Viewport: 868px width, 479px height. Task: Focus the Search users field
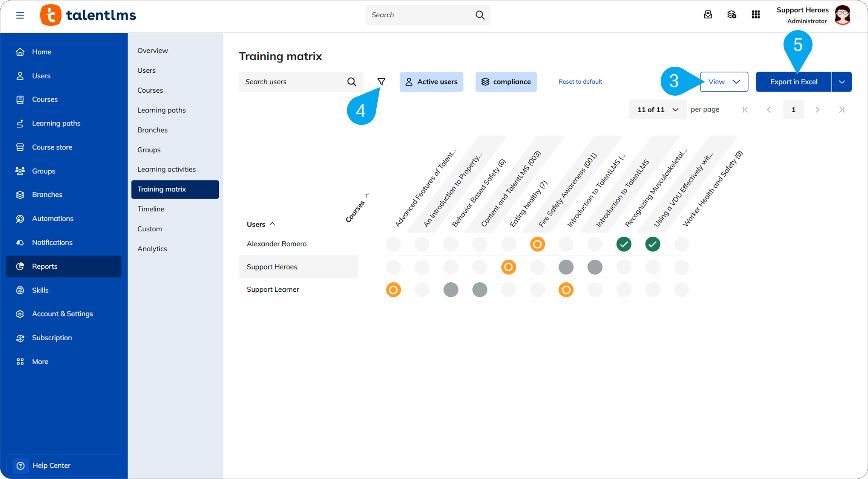(301, 82)
